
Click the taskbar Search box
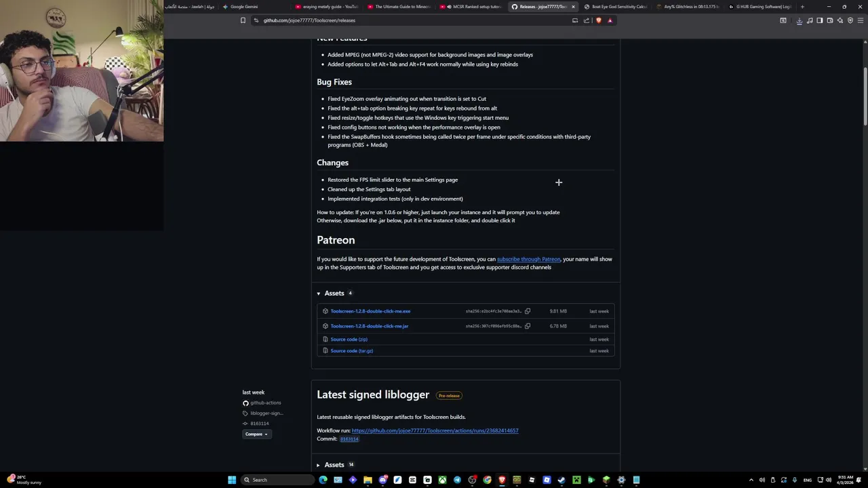point(278,480)
